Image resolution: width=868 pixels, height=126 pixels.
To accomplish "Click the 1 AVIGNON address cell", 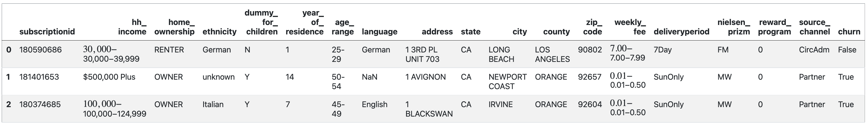I will click(425, 77).
